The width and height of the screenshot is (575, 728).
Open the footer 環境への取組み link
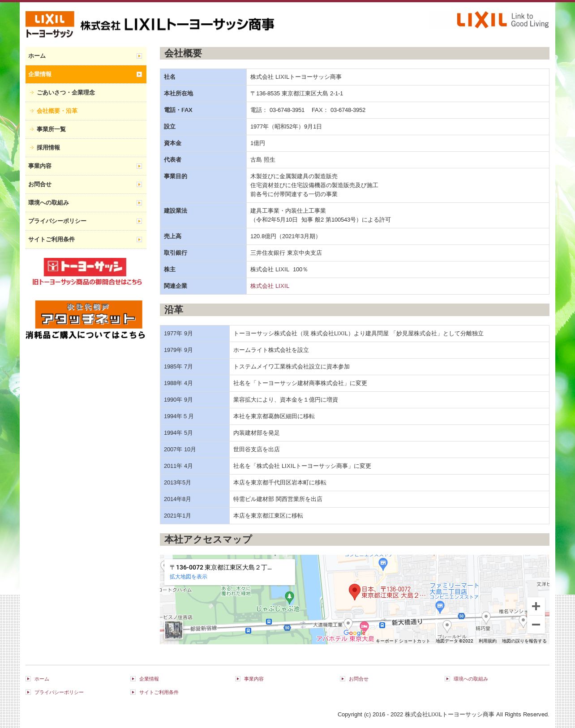coord(471,679)
